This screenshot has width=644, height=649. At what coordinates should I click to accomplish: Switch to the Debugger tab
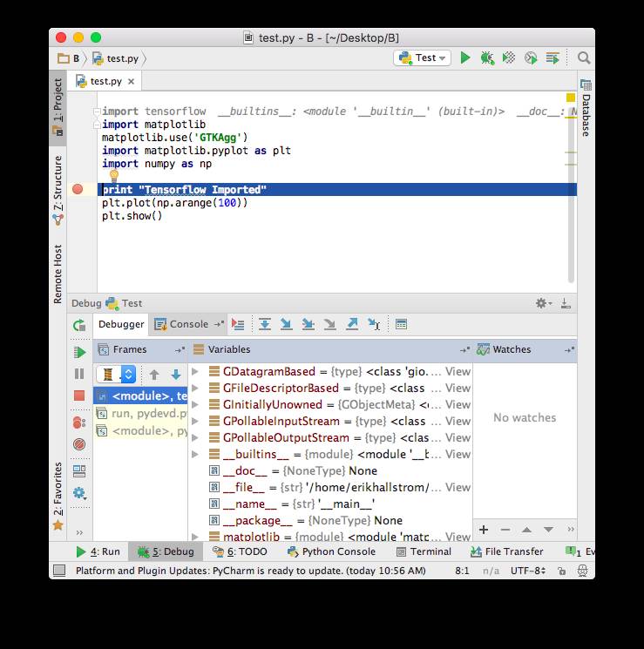pos(121,324)
